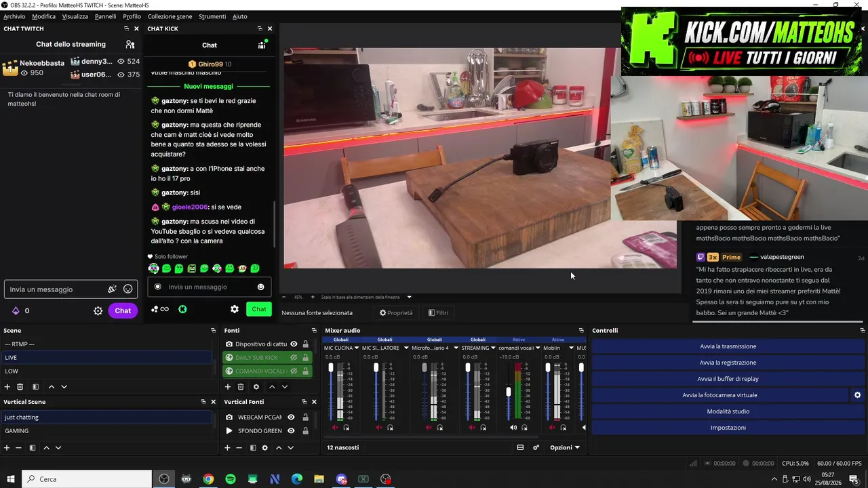Screen dimensions: 868x488
Task: Focus the Kick chat message input field
Action: (x=209, y=287)
